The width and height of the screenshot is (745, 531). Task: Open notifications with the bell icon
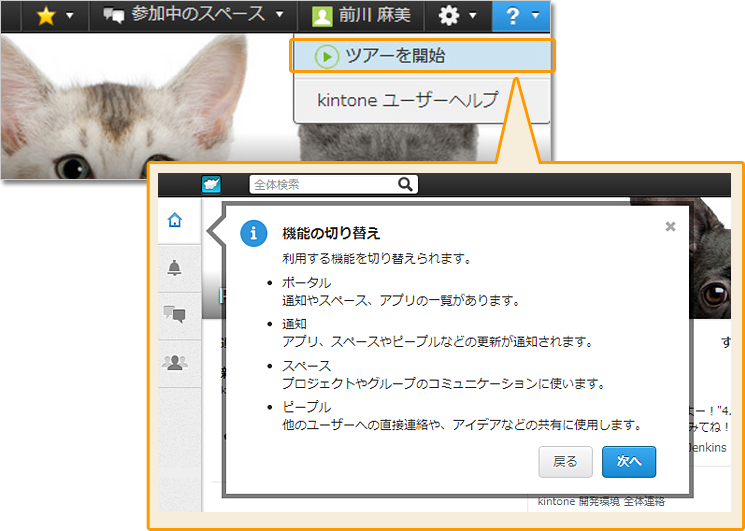click(175, 267)
